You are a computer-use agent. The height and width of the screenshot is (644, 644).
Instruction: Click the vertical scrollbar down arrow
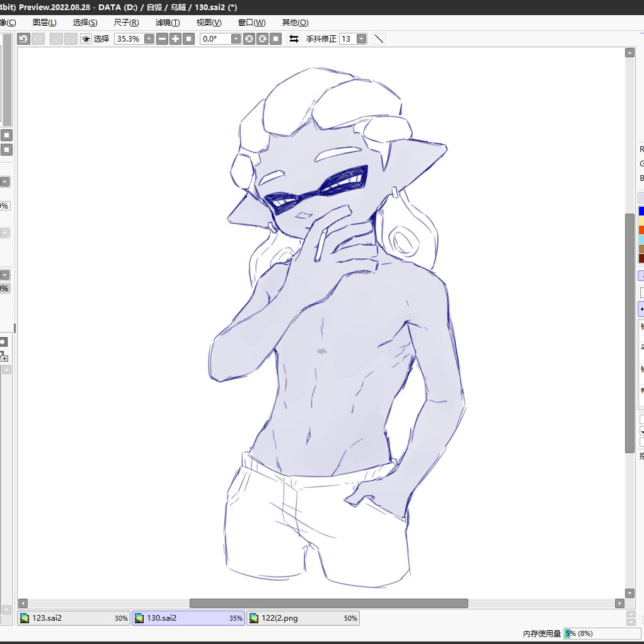point(630,593)
